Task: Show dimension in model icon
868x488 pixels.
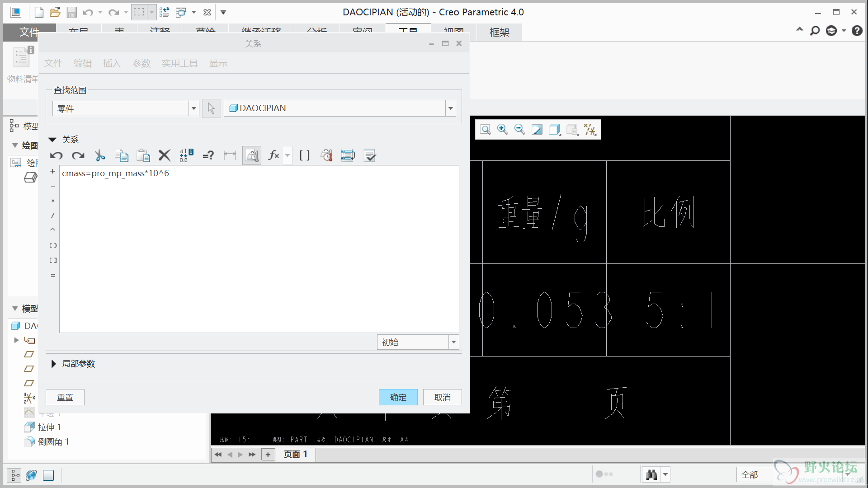Action: (230, 156)
